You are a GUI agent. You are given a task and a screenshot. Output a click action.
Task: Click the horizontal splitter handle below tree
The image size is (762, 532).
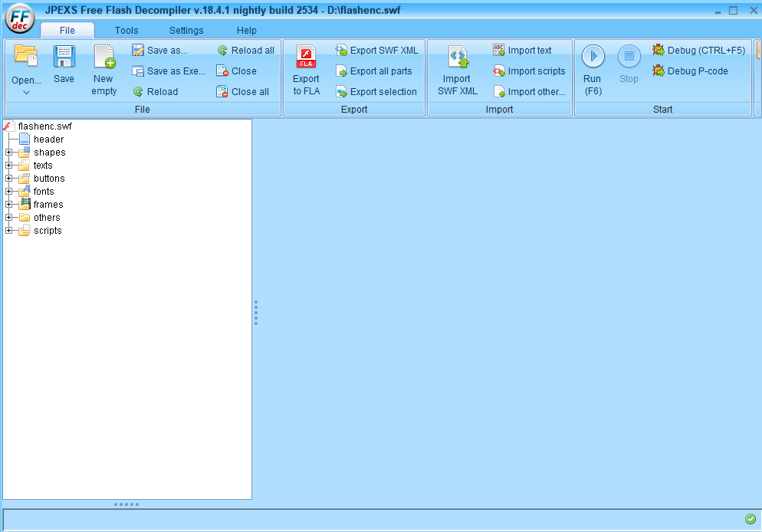126,504
